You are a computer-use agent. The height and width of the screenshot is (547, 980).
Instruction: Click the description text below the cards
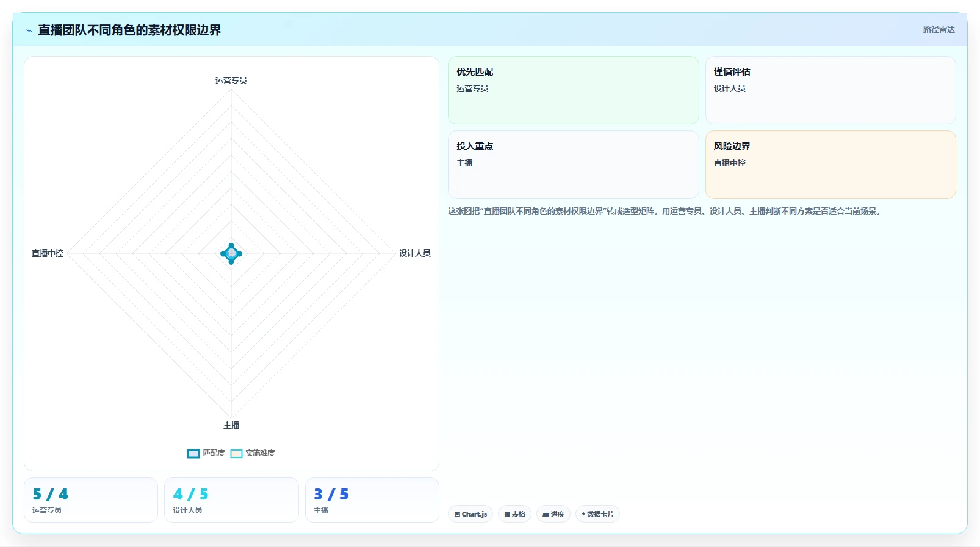point(665,211)
